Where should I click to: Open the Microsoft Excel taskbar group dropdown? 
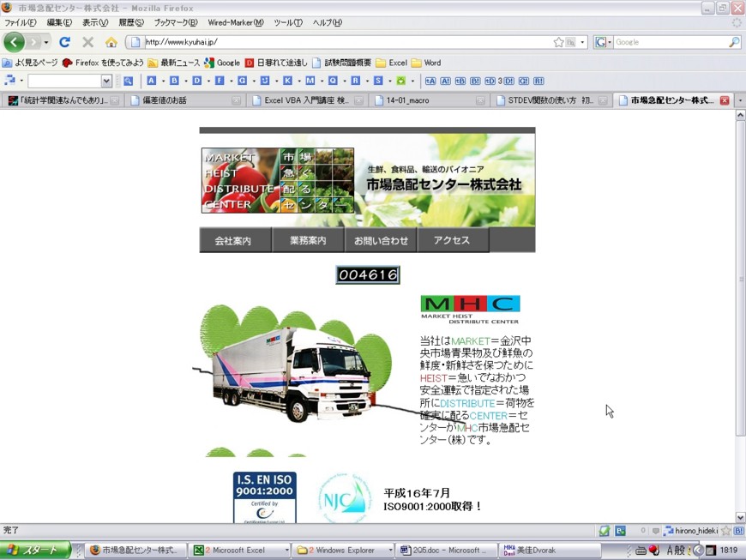pyautogui.click(x=287, y=550)
